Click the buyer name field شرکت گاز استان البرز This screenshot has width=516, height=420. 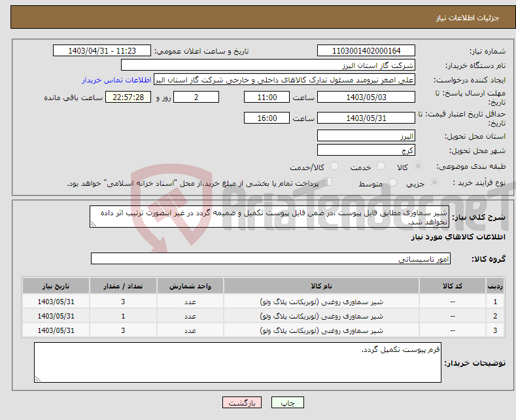click(x=268, y=65)
